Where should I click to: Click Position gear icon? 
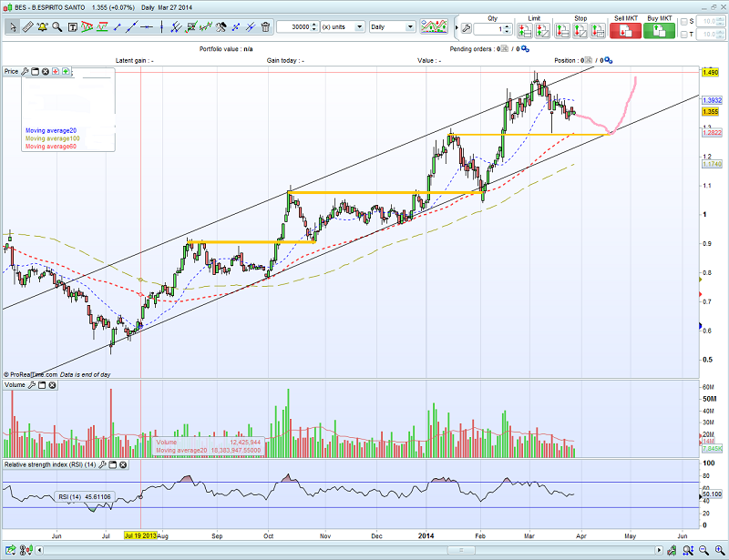608,60
